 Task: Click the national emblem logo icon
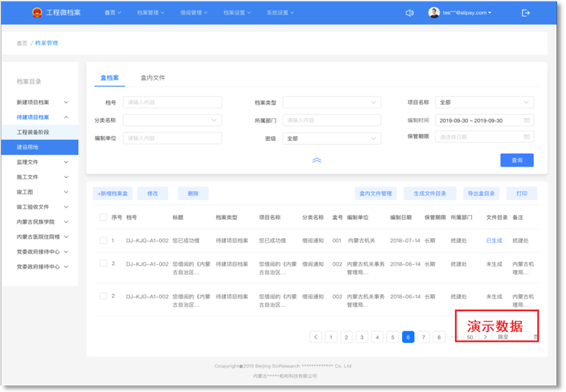click(x=37, y=13)
